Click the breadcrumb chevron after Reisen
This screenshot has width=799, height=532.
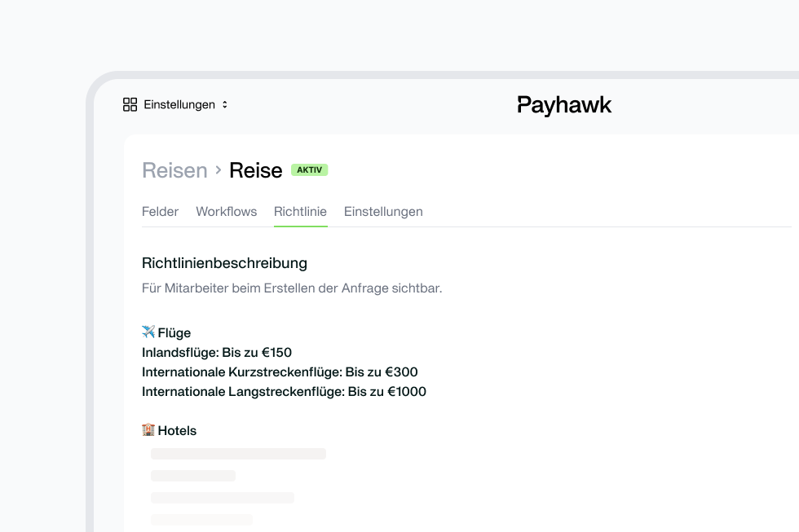click(x=219, y=169)
